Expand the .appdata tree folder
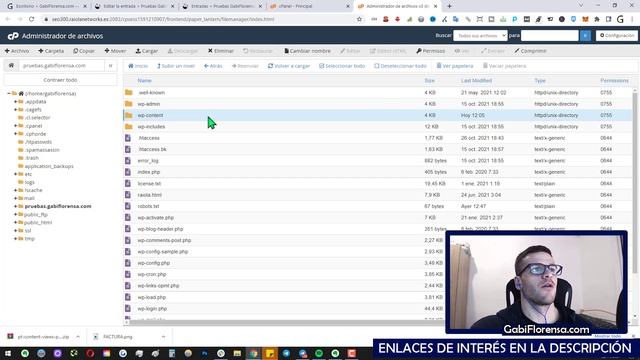 [16, 102]
